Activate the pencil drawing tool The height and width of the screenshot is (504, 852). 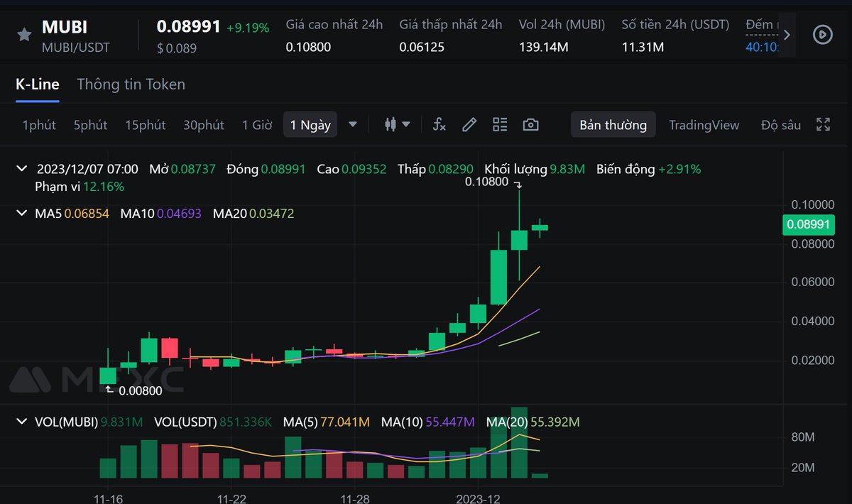tap(469, 124)
